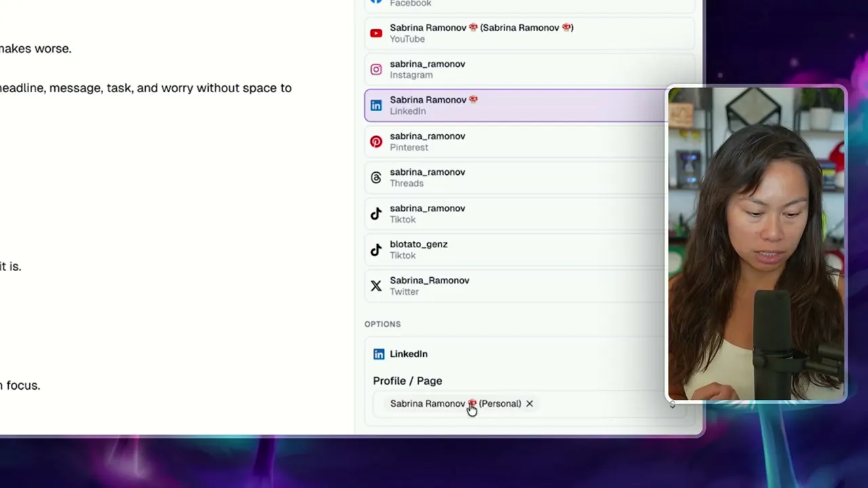Image resolution: width=868 pixels, height=488 pixels.
Task: Click the TikTok icon beside sabrina_ramonov
Action: click(376, 213)
